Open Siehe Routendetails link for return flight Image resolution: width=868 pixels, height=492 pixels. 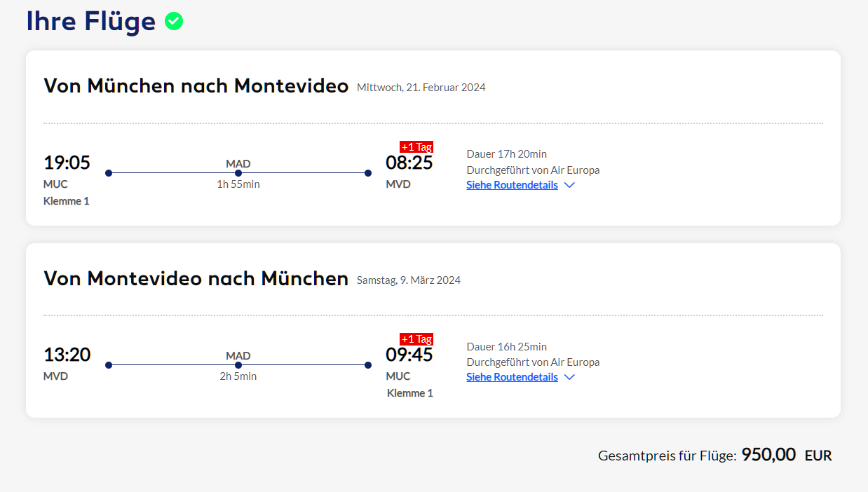pos(512,377)
